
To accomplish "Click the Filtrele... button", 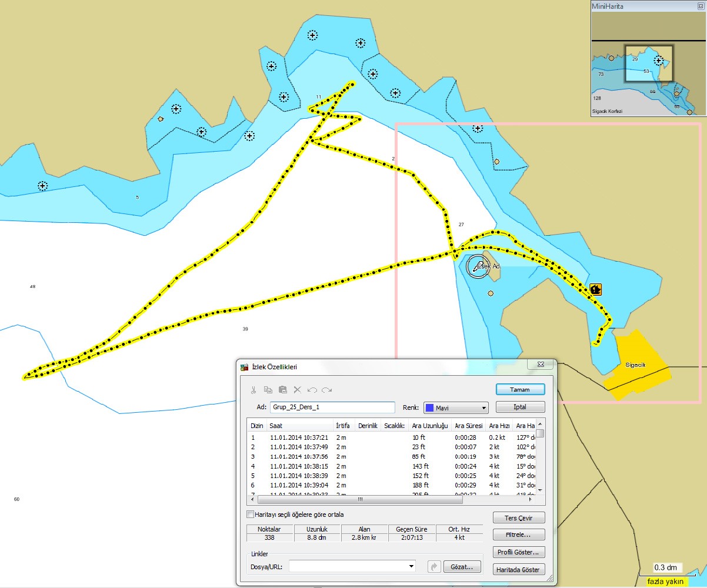I will pos(519,535).
